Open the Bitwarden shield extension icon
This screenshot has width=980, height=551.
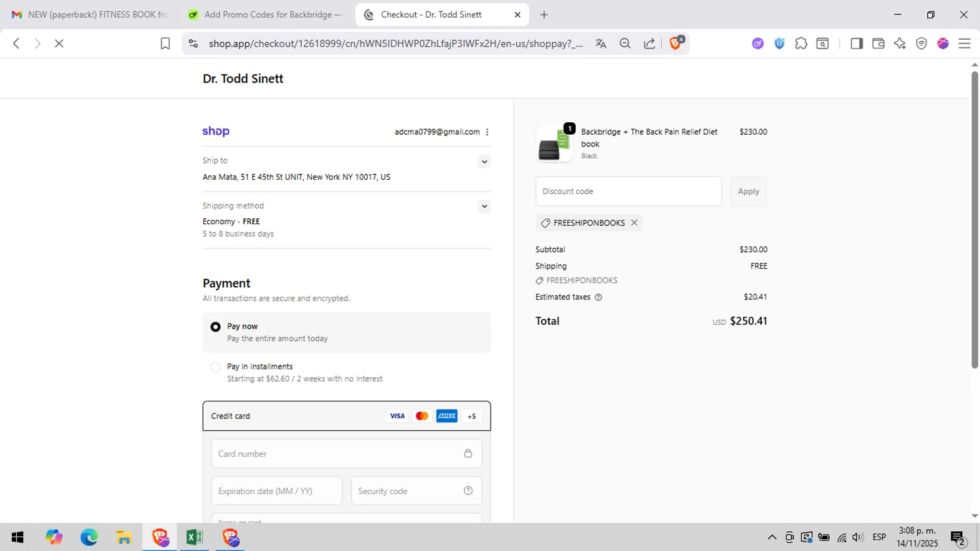(x=779, y=43)
